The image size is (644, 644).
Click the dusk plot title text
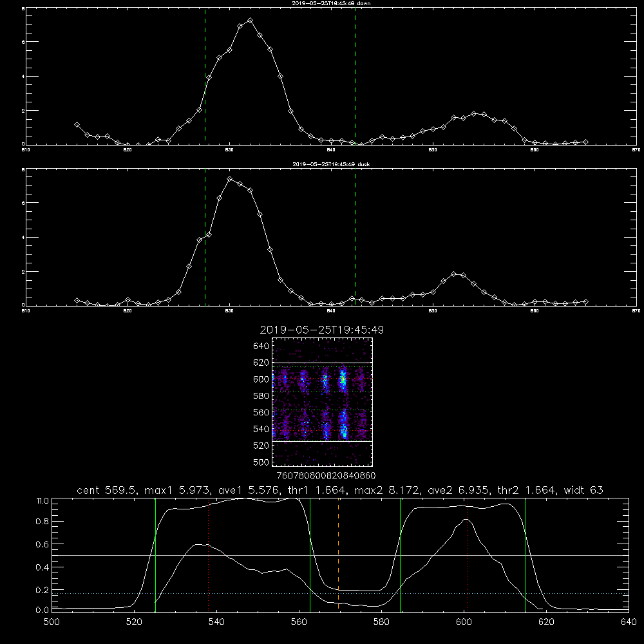tap(331, 164)
